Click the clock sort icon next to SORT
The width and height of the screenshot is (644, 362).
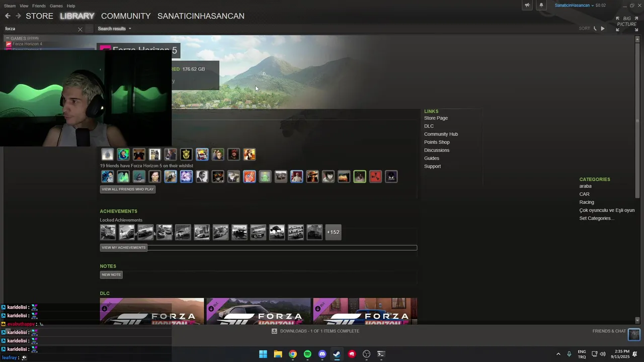pos(595,29)
